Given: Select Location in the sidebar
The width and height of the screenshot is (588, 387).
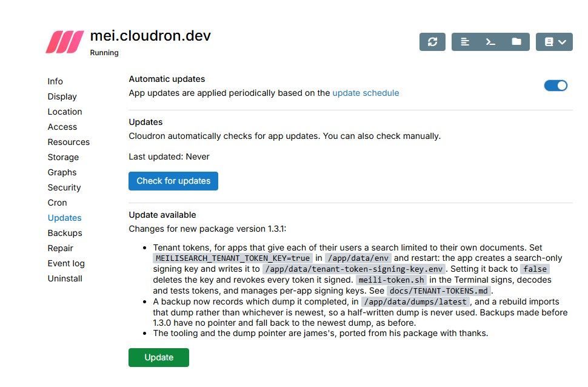Looking at the screenshot, I should click(x=65, y=112).
